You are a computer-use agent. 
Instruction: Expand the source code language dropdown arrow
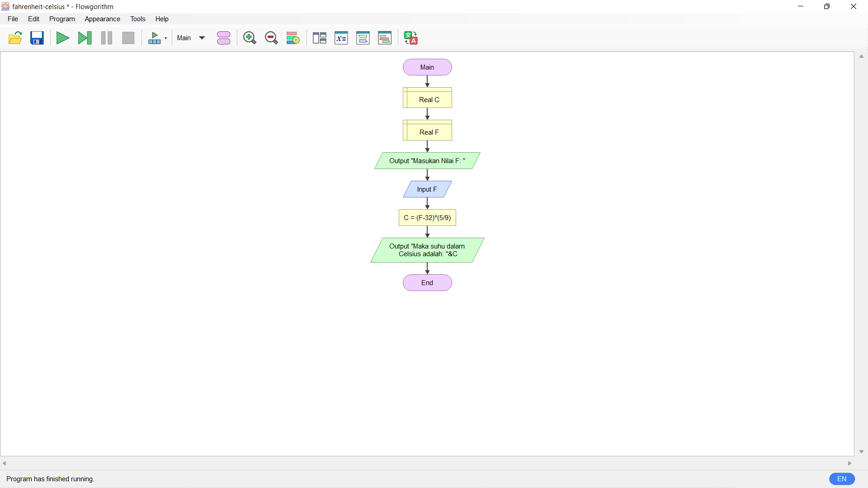(x=165, y=38)
